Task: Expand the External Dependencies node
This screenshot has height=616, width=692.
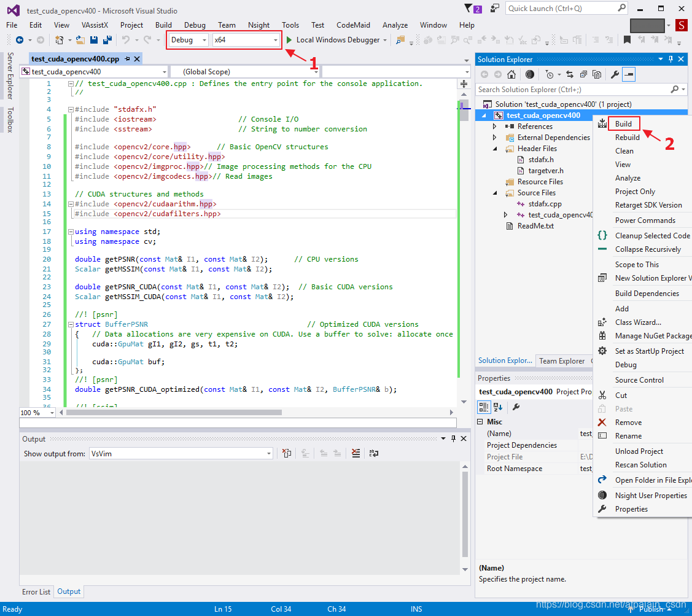Action: [x=495, y=138]
